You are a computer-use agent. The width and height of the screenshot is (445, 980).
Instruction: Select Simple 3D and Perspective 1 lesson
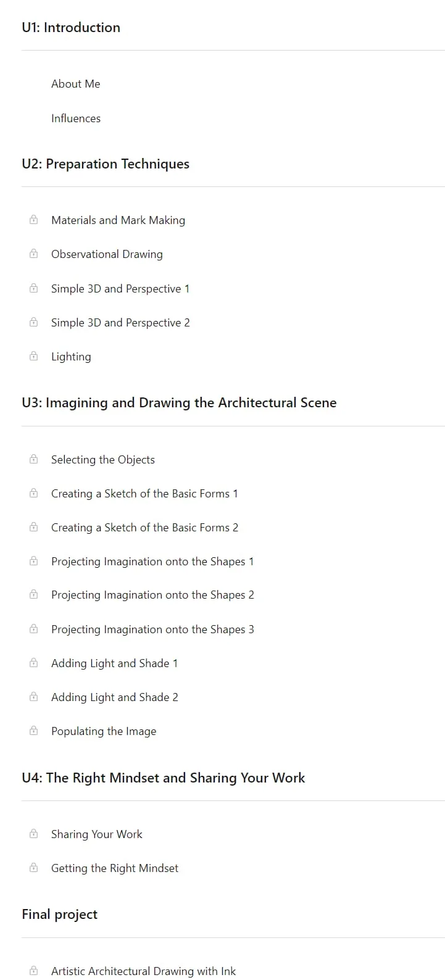click(x=120, y=289)
